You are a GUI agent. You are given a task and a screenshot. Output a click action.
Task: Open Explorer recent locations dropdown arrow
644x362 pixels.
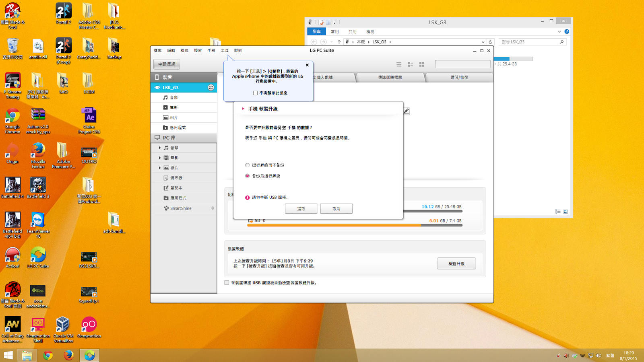pyautogui.click(x=331, y=42)
